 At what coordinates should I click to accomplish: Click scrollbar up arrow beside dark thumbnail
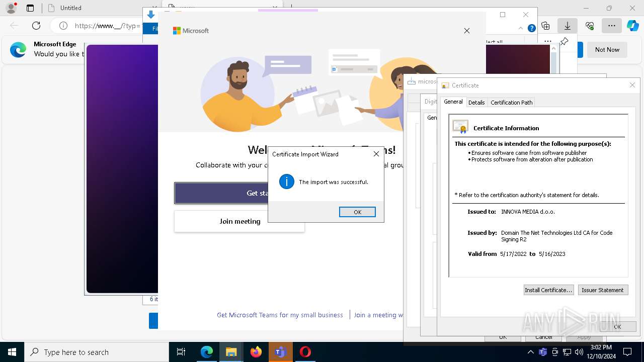click(x=554, y=49)
